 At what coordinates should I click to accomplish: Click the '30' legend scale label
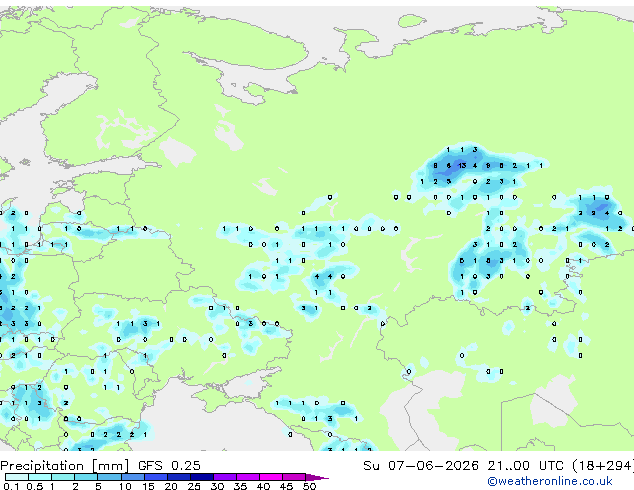pyautogui.click(x=217, y=486)
